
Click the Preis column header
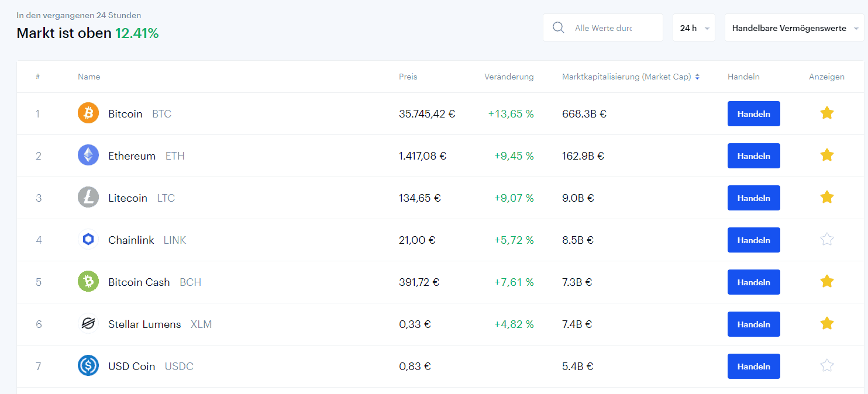click(408, 77)
